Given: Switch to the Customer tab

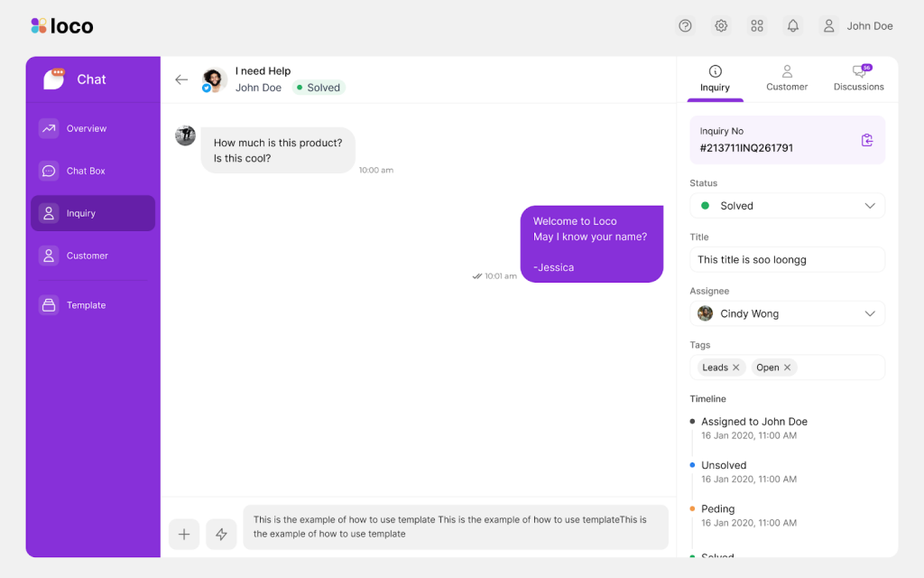Looking at the screenshot, I should tap(787, 79).
